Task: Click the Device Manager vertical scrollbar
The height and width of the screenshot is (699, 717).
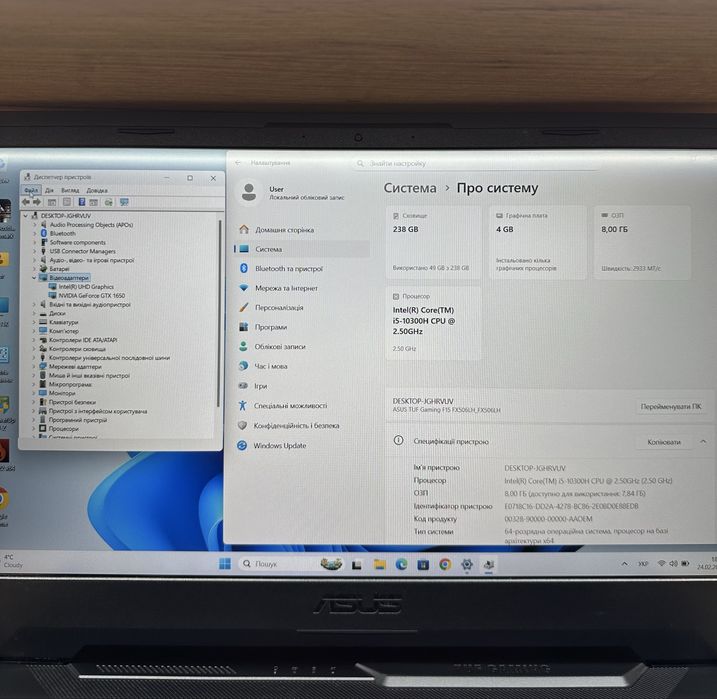Action: tap(219, 313)
